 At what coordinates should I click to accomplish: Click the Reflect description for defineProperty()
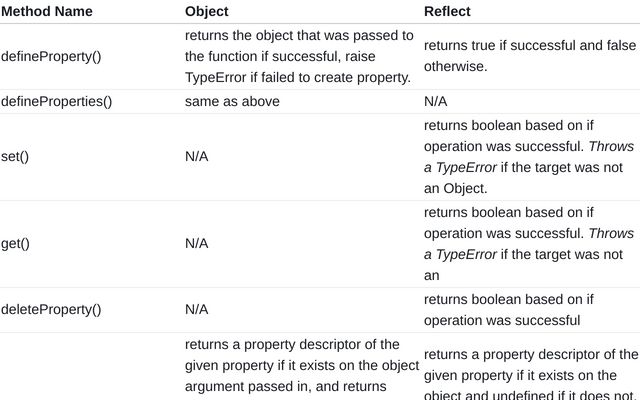click(x=529, y=56)
